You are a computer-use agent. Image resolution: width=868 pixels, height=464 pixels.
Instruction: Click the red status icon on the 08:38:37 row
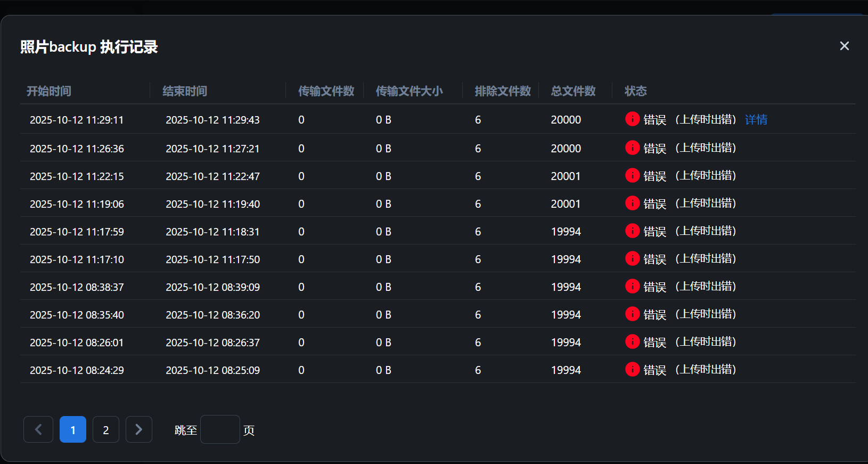pyautogui.click(x=632, y=286)
